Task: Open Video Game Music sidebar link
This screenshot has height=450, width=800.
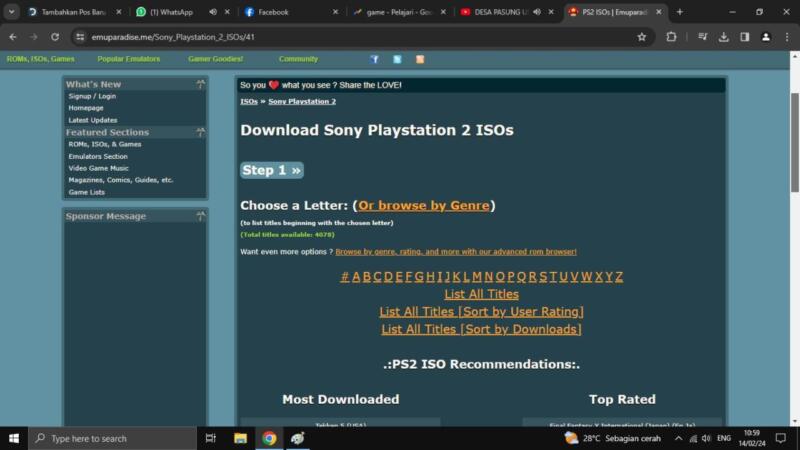Action: pyautogui.click(x=98, y=168)
